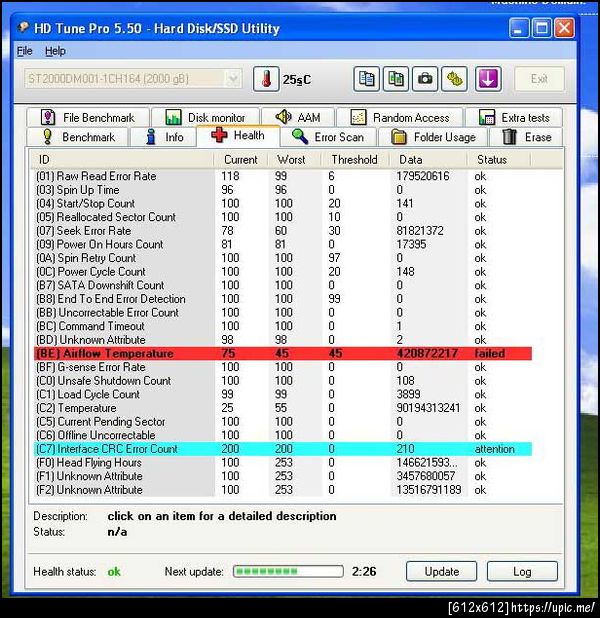Sort by the Worst column header
Image resolution: width=600 pixels, height=618 pixels.
click(294, 160)
